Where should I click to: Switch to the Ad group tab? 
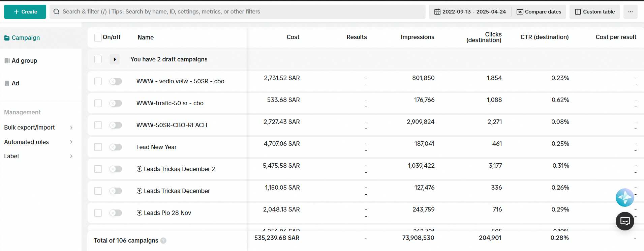click(24, 61)
